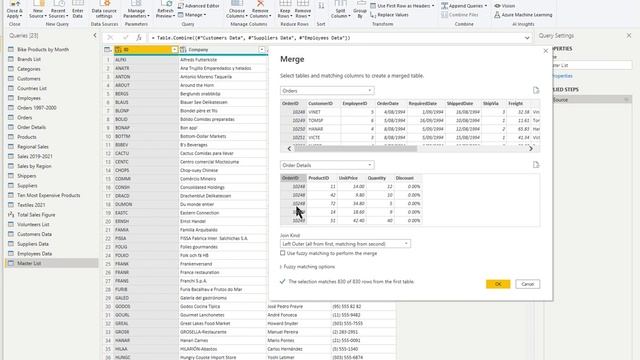
Task: Open the Order Details table dropdown
Action: 327,165
